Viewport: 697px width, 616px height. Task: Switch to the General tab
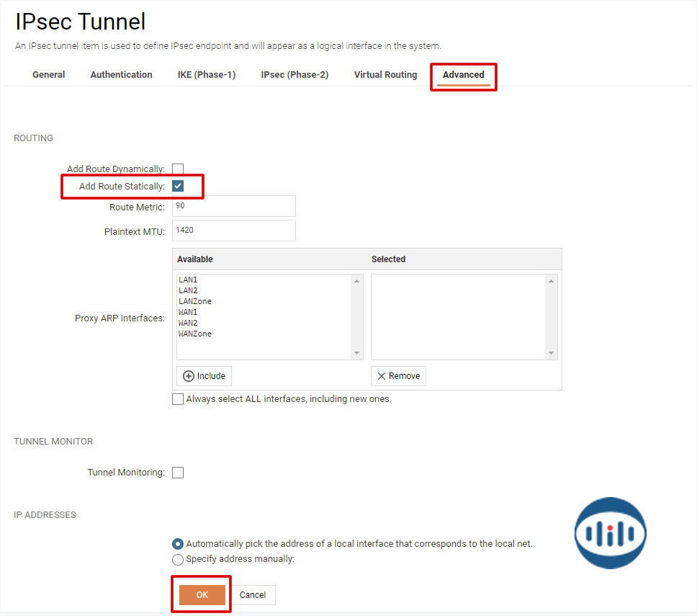point(49,75)
